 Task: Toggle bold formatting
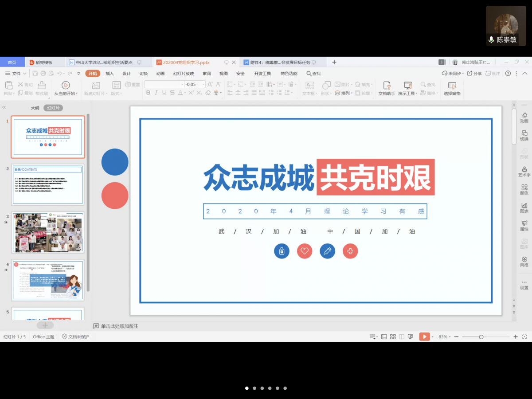[148, 93]
